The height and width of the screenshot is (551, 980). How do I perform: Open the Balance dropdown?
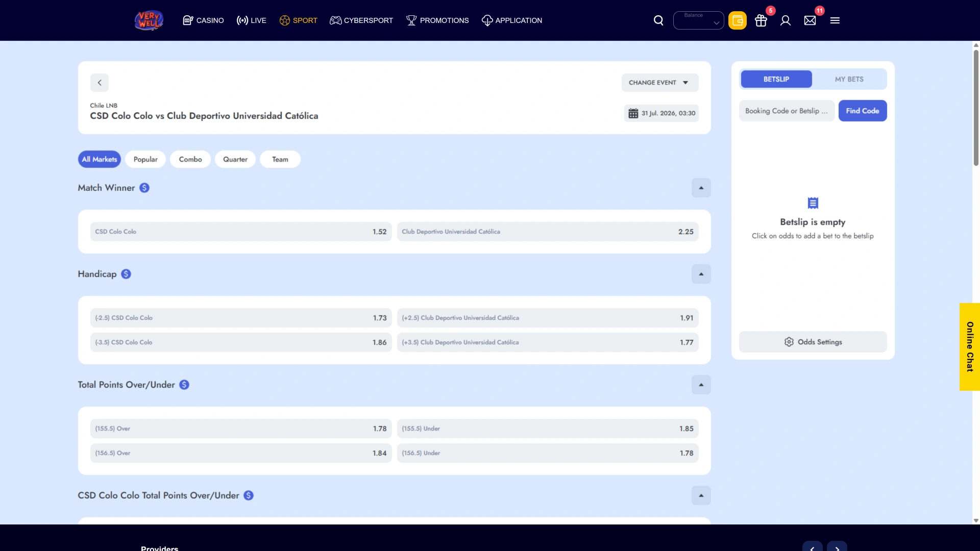click(698, 20)
